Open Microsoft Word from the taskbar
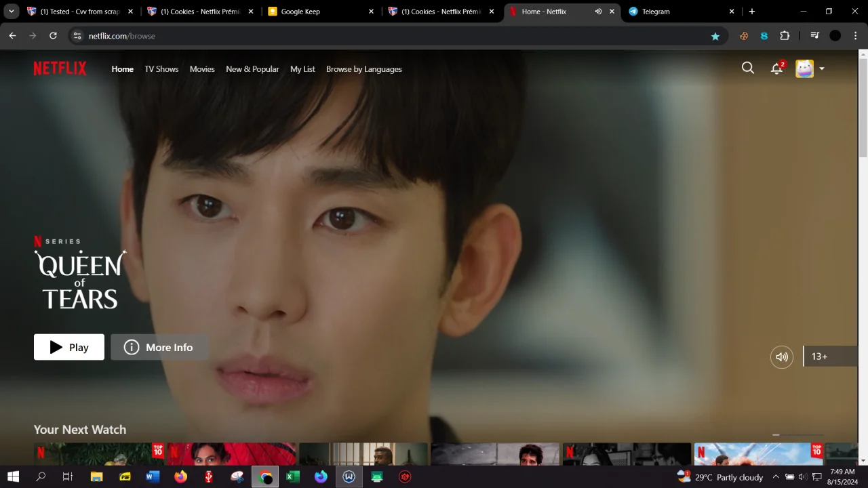 click(152, 477)
